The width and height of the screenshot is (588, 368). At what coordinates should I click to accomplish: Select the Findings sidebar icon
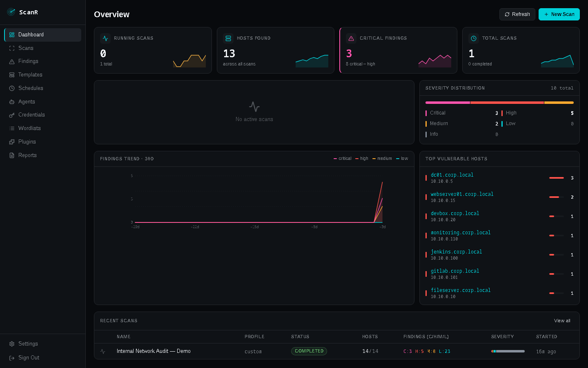tap(11, 61)
